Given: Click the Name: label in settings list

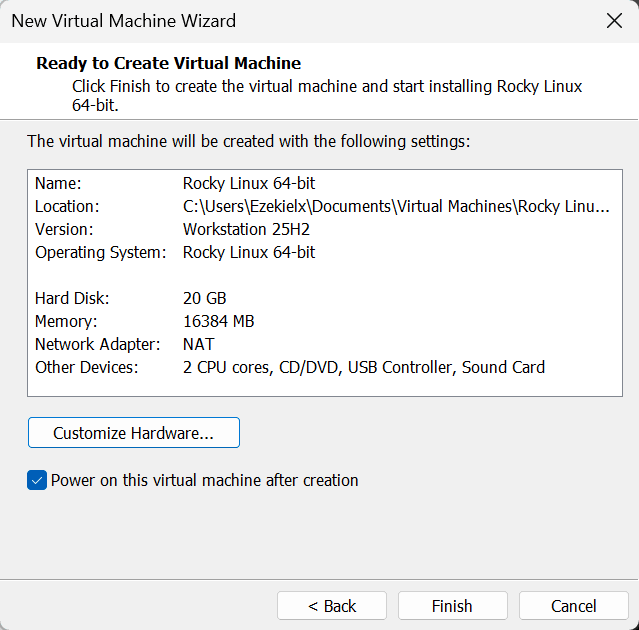Looking at the screenshot, I should [58, 183].
